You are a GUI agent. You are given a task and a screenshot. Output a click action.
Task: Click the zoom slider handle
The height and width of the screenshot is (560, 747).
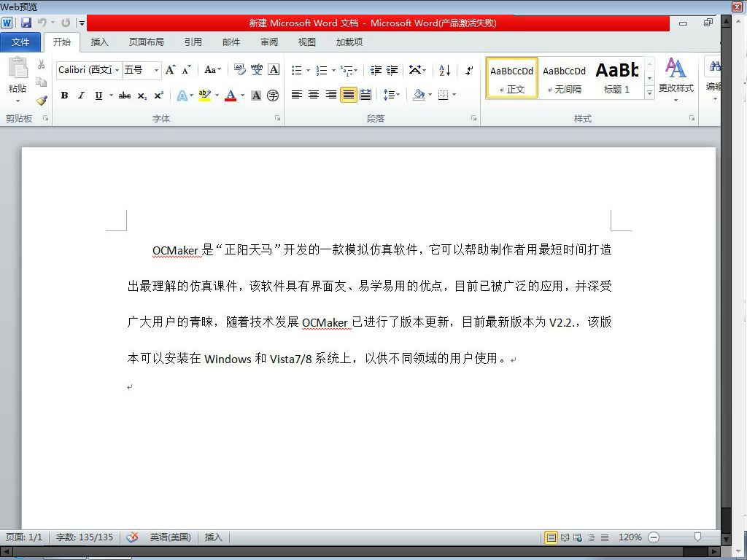point(697,537)
